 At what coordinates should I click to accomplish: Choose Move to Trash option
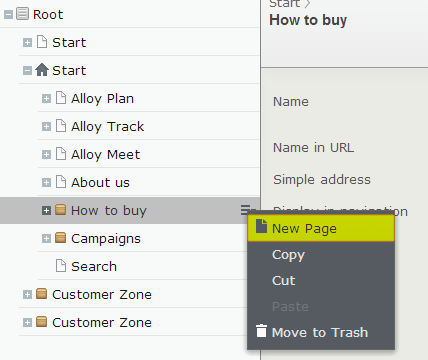pos(321,332)
